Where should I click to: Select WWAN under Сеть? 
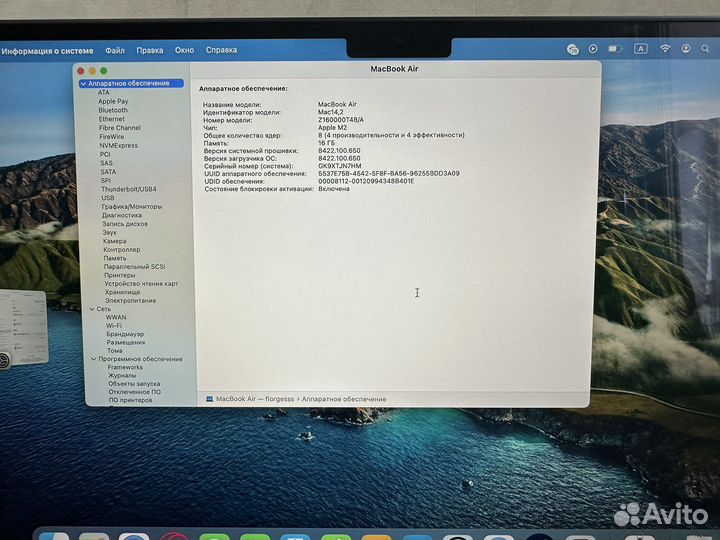coord(116,317)
